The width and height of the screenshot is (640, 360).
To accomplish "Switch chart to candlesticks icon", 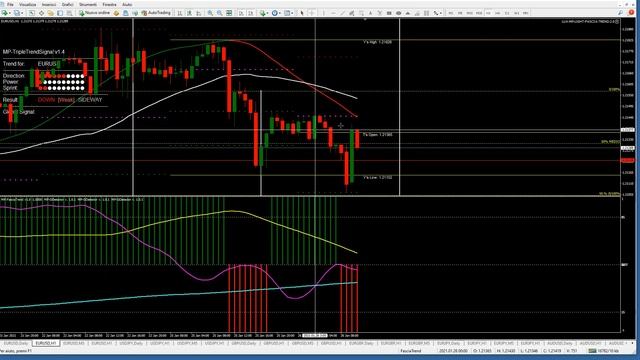I will tap(189, 13).
